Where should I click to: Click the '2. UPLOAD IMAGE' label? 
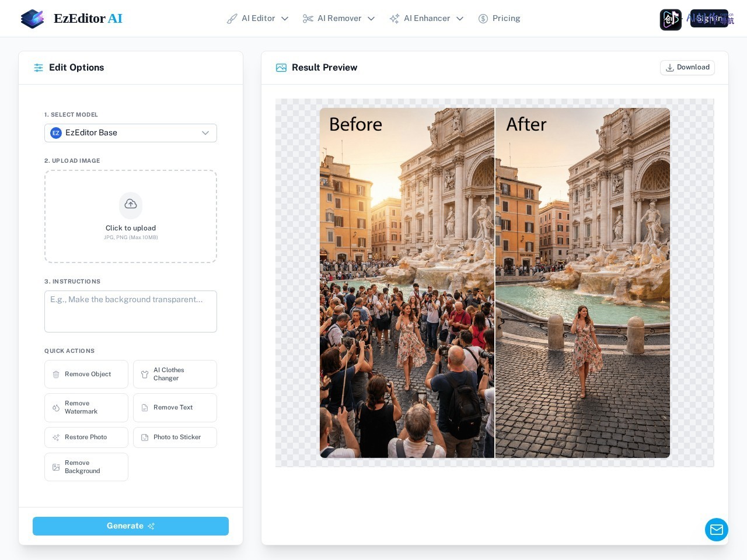72,161
